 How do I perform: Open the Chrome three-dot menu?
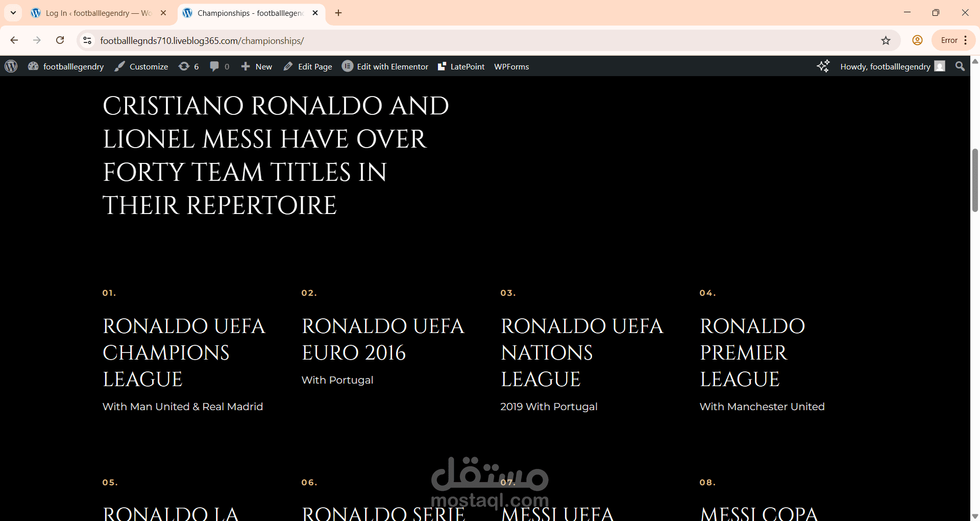[x=966, y=40]
